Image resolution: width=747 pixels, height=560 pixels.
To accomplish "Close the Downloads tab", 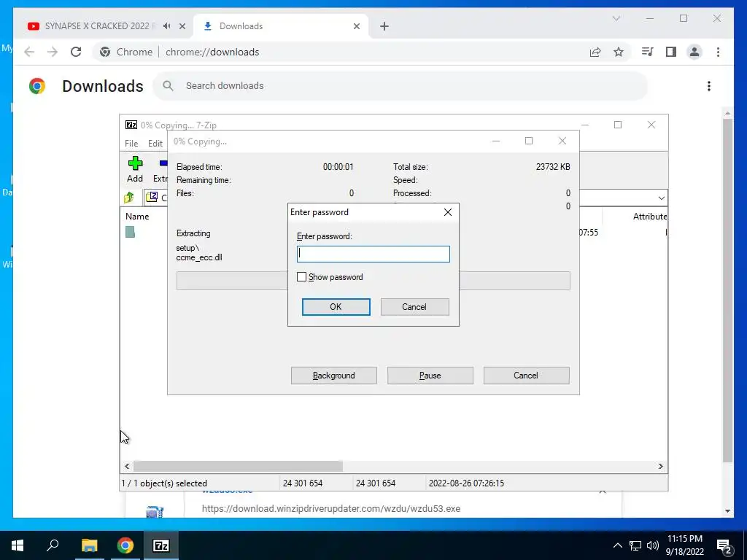I will tap(356, 26).
